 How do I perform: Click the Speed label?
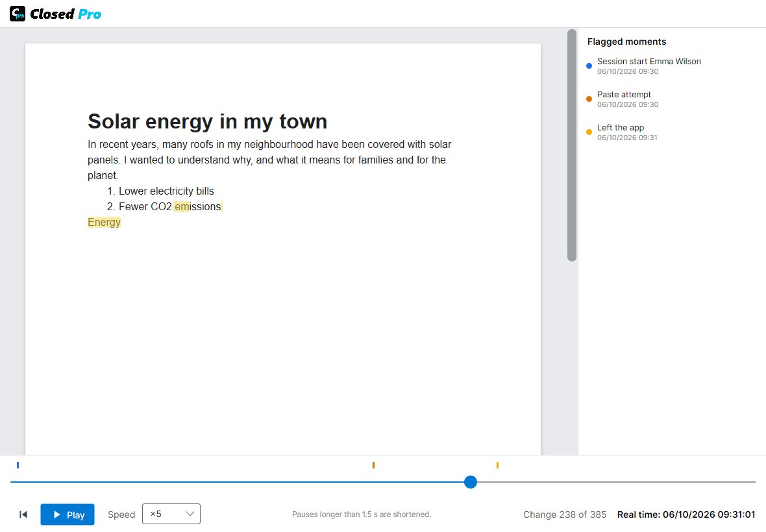pyautogui.click(x=121, y=514)
